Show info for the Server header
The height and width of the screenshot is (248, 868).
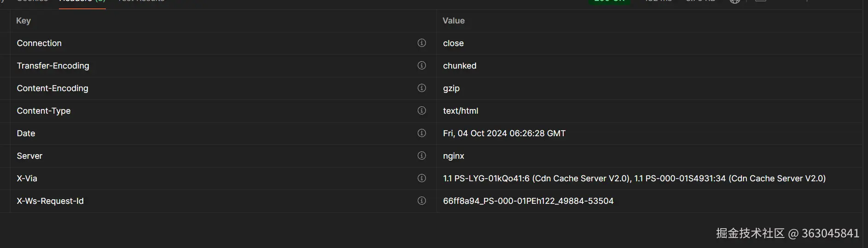click(421, 156)
